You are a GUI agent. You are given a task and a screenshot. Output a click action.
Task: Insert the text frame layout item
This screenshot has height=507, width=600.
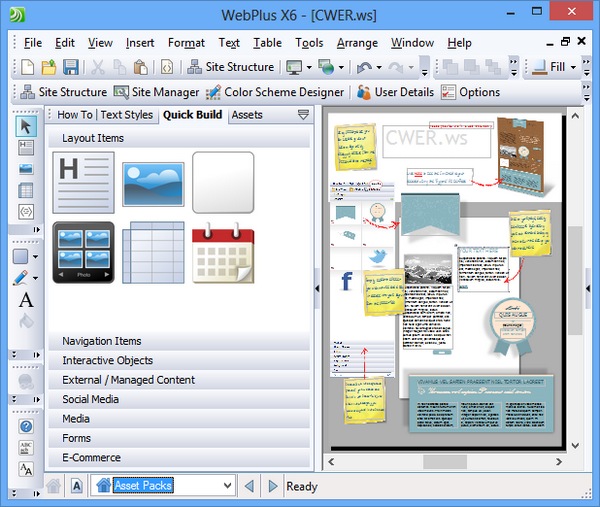click(x=83, y=183)
